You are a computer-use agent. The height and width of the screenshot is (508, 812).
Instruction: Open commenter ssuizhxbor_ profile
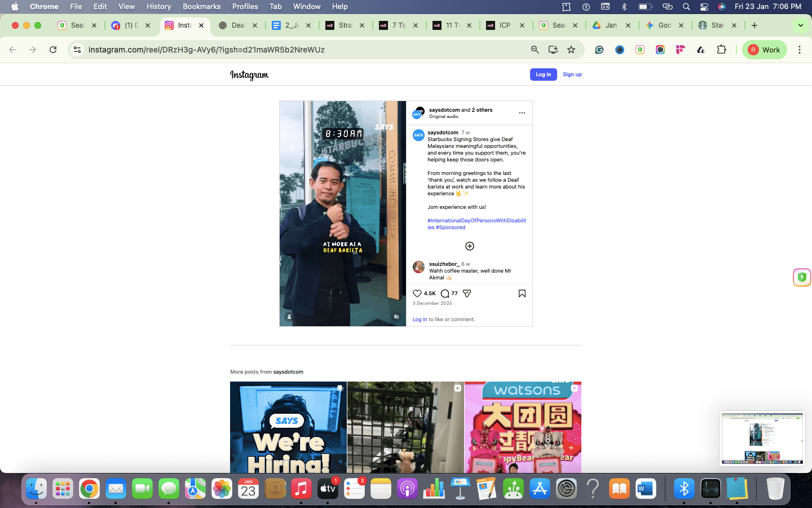point(444,264)
